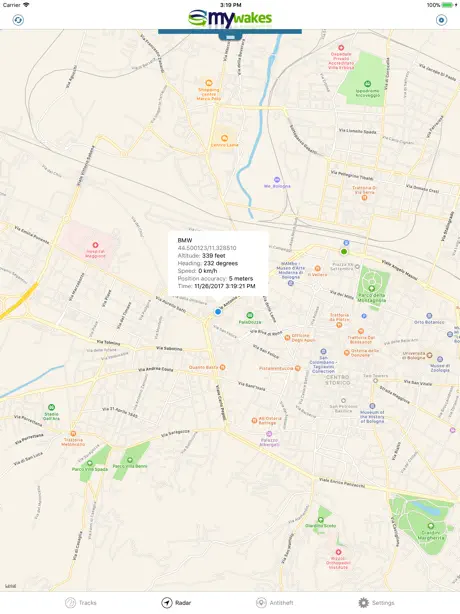Select the Trattoria Meloncello icon
The image size is (460, 614).
tap(73, 433)
